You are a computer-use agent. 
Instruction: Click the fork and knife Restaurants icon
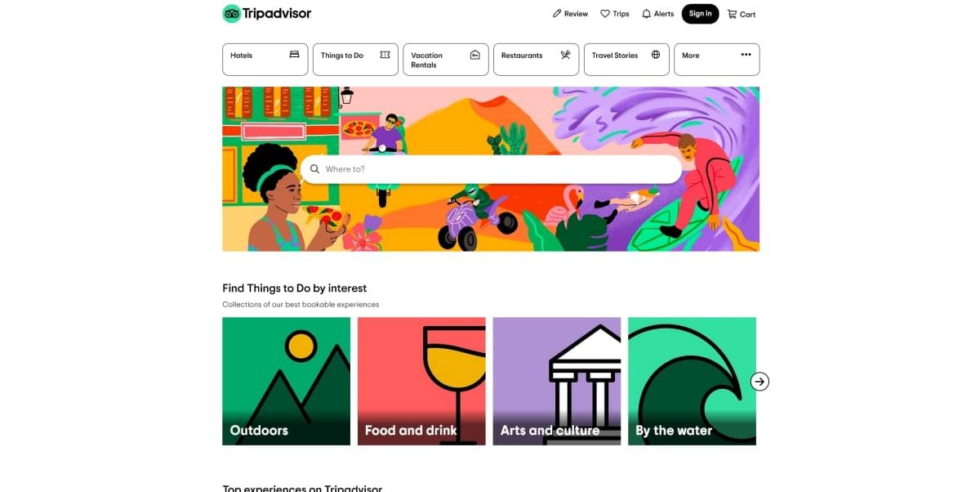565,55
